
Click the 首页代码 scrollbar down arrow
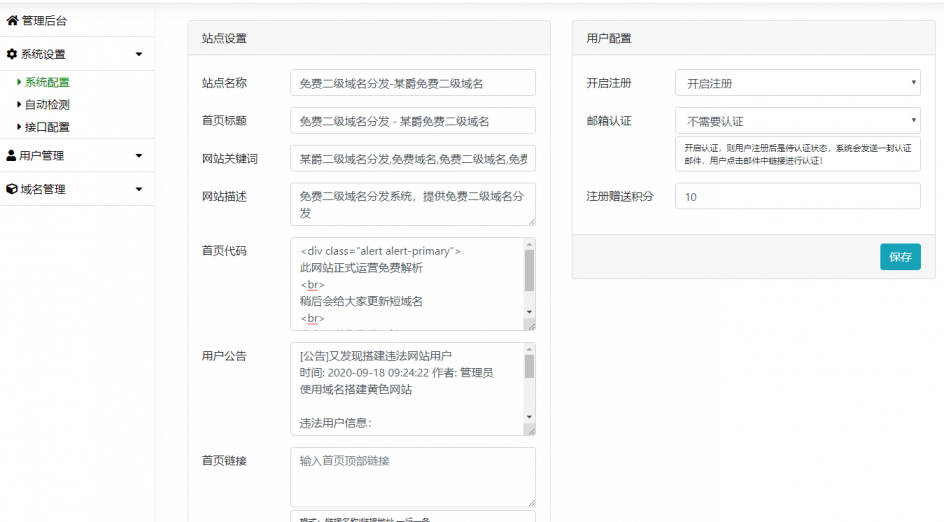point(529,312)
